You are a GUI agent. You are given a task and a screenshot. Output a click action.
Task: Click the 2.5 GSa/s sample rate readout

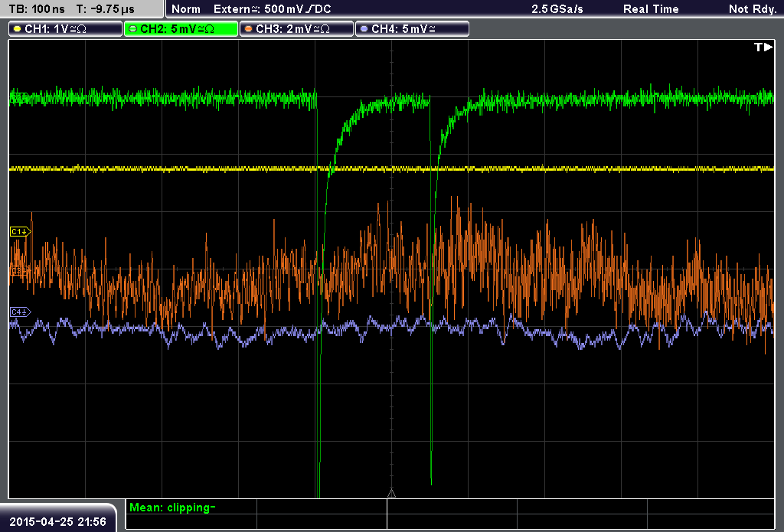(x=557, y=9)
